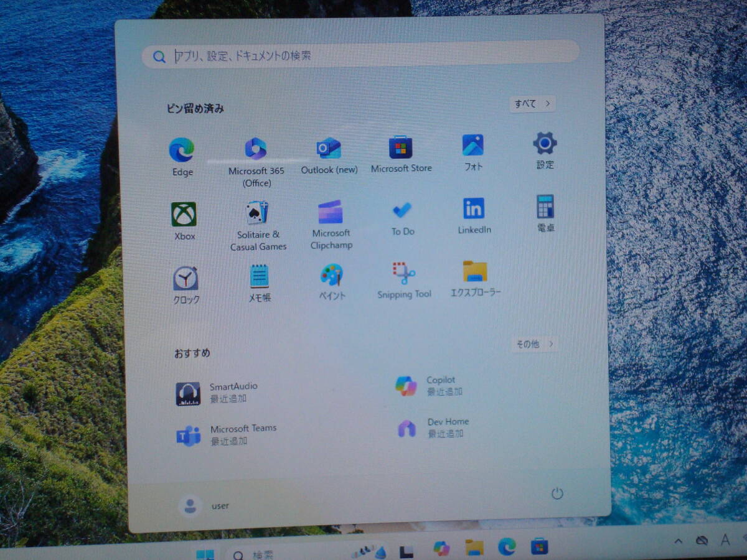Open Microsoft Store from pinned apps
The image size is (747, 560).
[401, 154]
